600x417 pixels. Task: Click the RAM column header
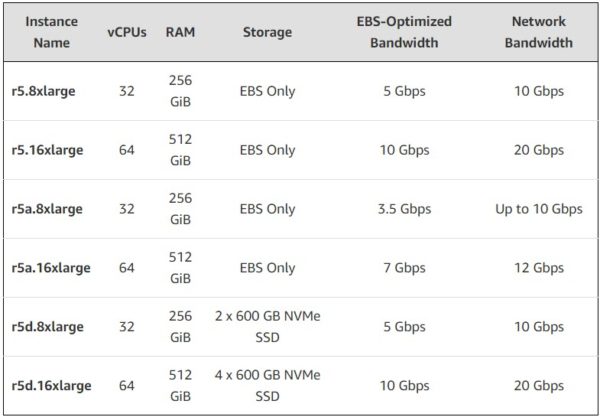(180, 32)
